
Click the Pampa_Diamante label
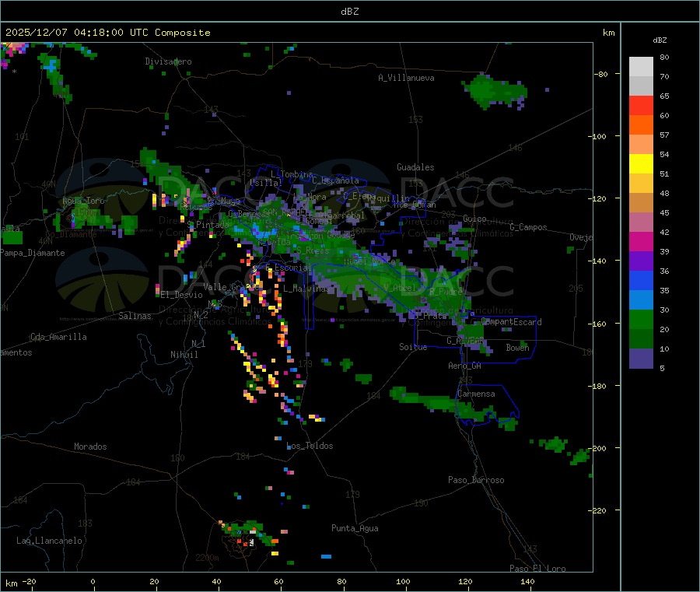tap(33, 253)
